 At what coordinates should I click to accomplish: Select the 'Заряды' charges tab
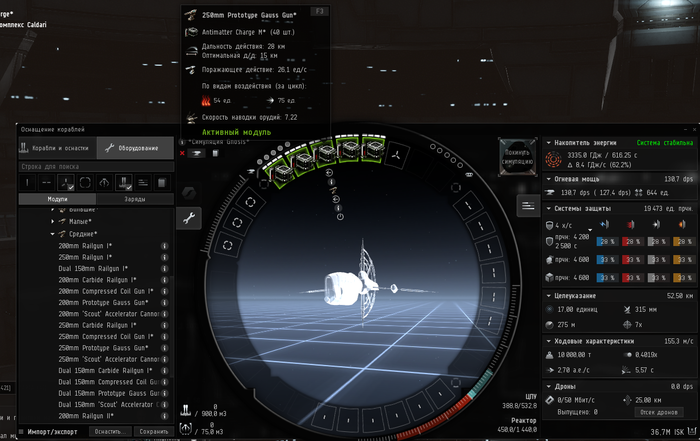point(135,199)
